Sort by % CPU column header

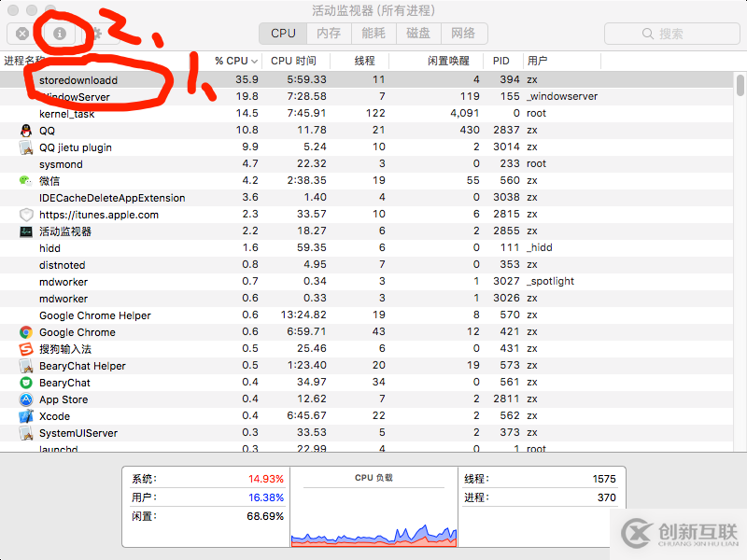pos(236,61)
